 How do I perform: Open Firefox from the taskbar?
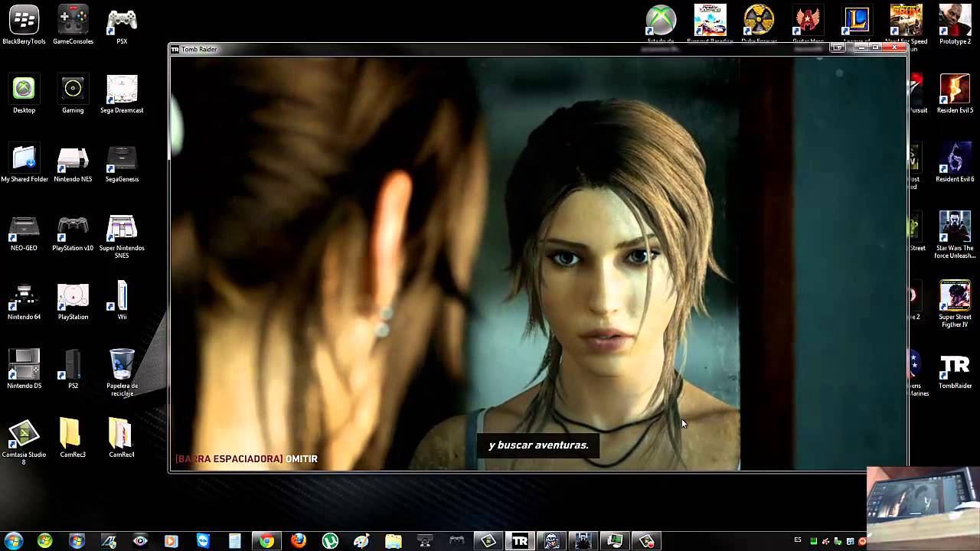(x=299, y=541)
